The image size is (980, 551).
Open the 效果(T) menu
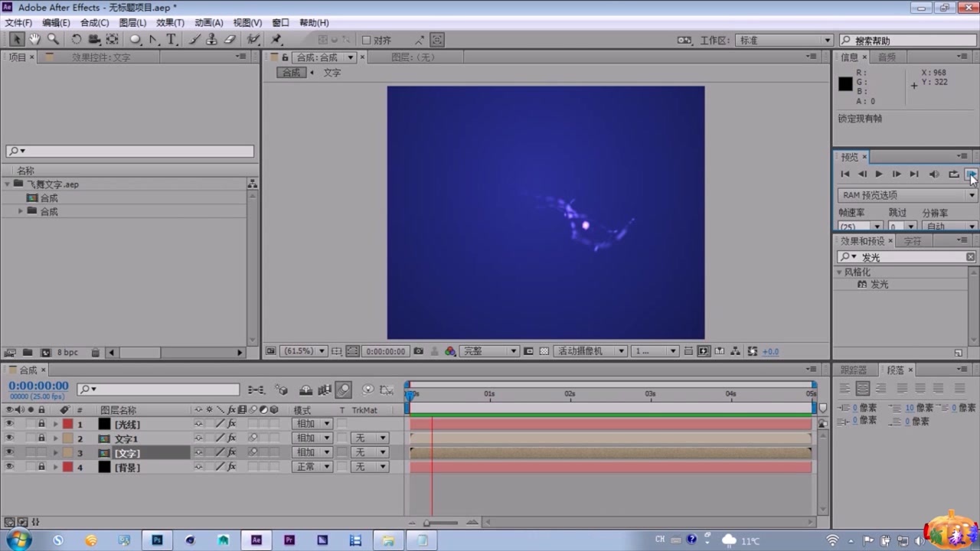[170, 23]
